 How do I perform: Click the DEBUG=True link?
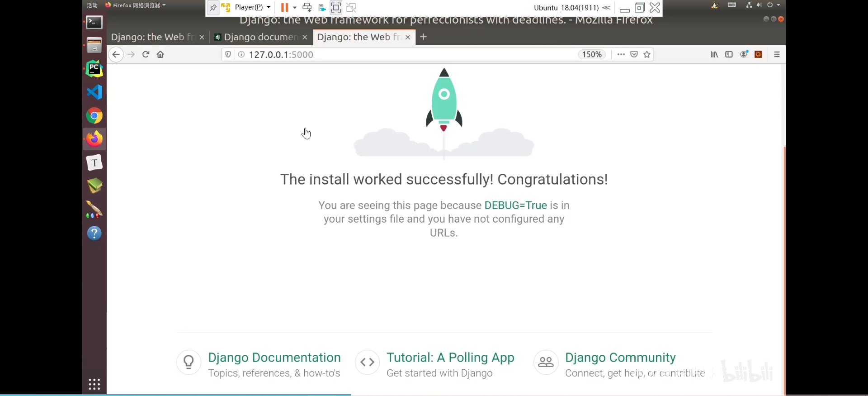[516, 205]
